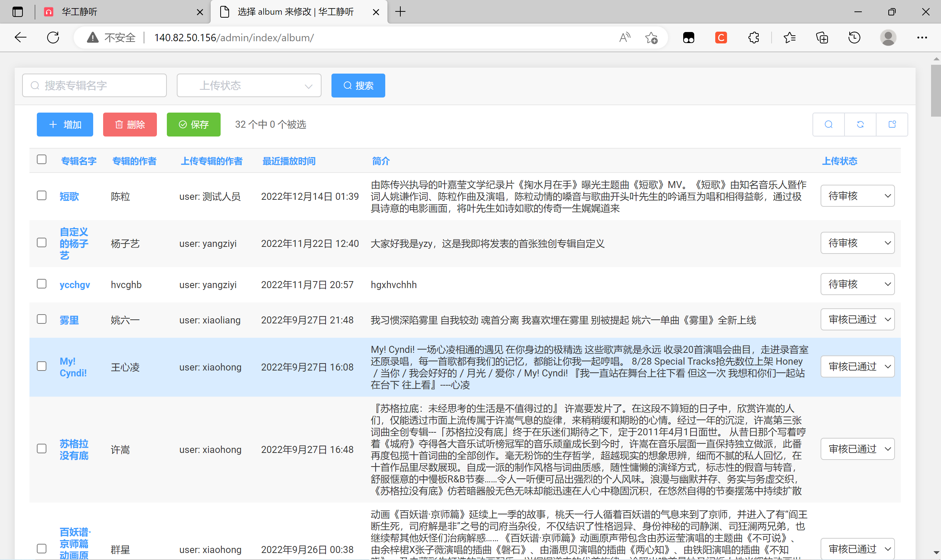Select the header select-all checkbox
This screenshot has height=560, width=941.
pos(42,160)
